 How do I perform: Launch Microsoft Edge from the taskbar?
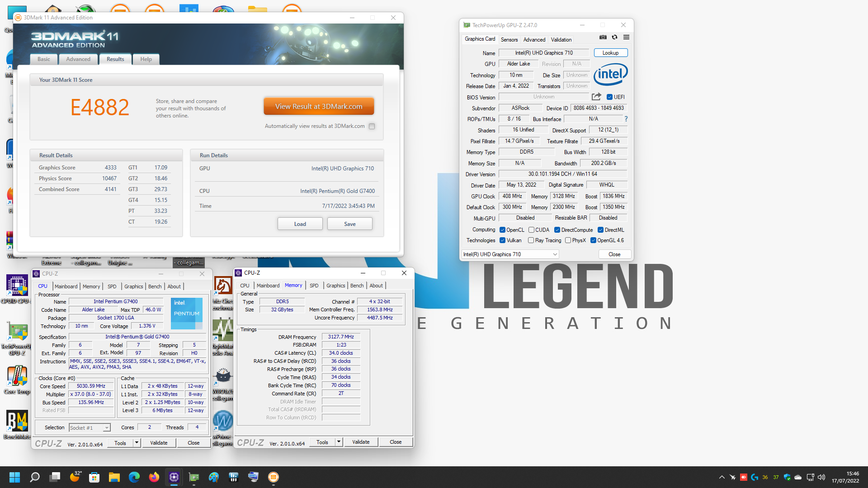point(134,477)
